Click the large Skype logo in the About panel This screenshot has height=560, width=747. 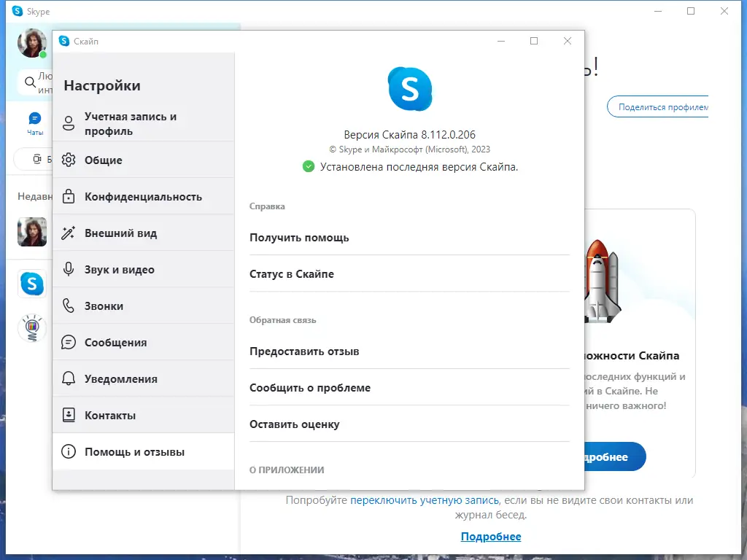(410, 89)
